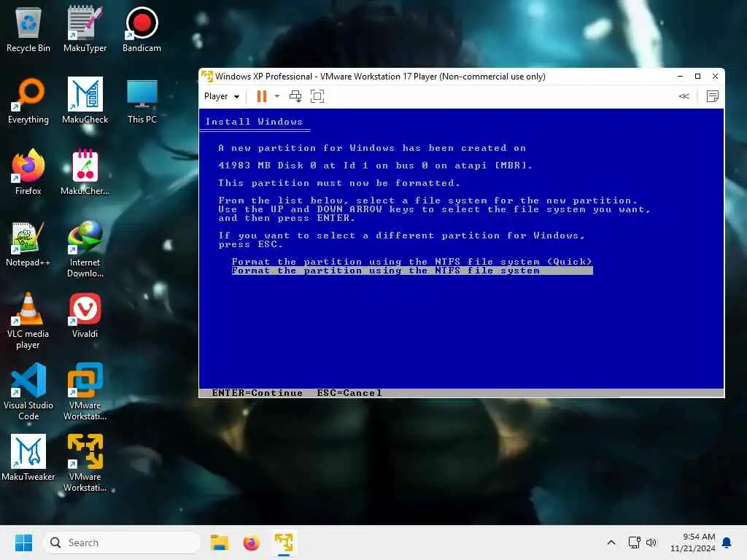
Task: Open the Player menu in VMware
Action: coord(222,96)
